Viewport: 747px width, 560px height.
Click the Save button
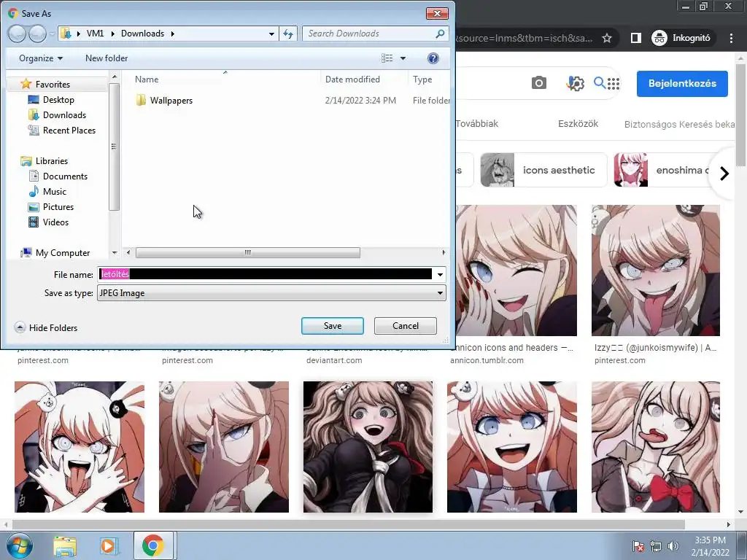[333, 326]
